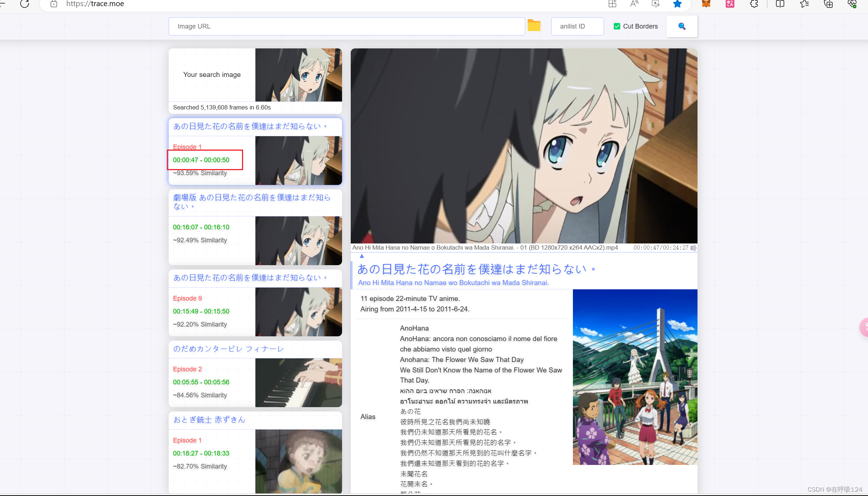This screenshot has height=496, width=868.
Task: Click the magnifier search button
Action: [682, 26]
